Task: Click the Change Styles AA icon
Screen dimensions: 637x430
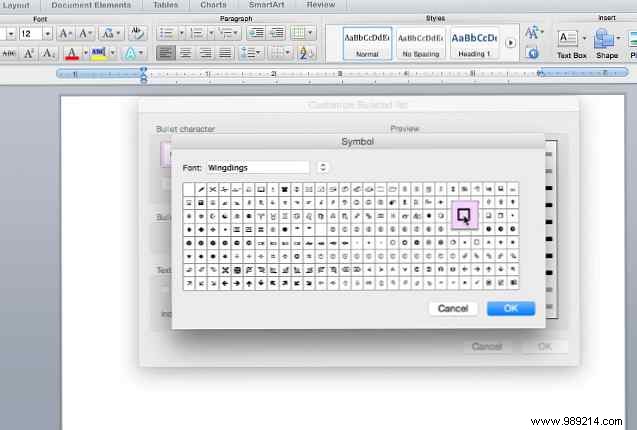Action: click(x=532, y=33)
